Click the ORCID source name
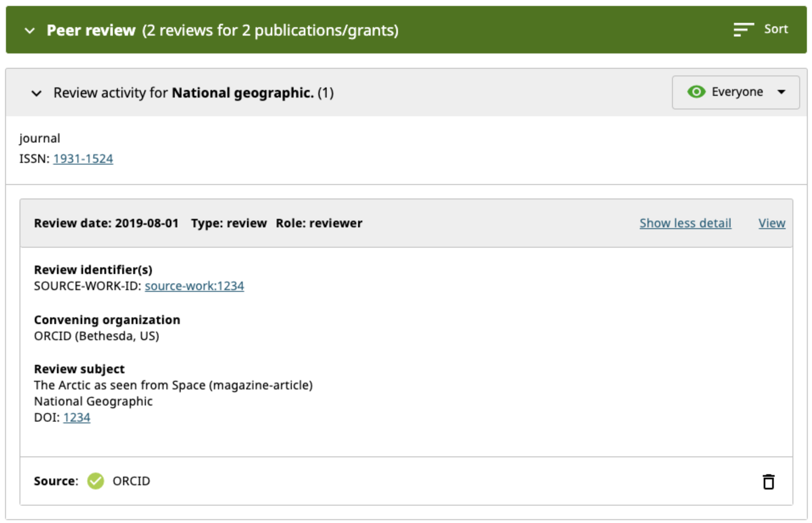 click(x=131, y=481)
